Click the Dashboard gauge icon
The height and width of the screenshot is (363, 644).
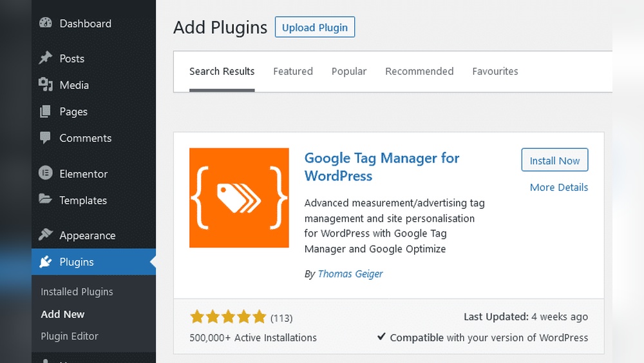46,23
